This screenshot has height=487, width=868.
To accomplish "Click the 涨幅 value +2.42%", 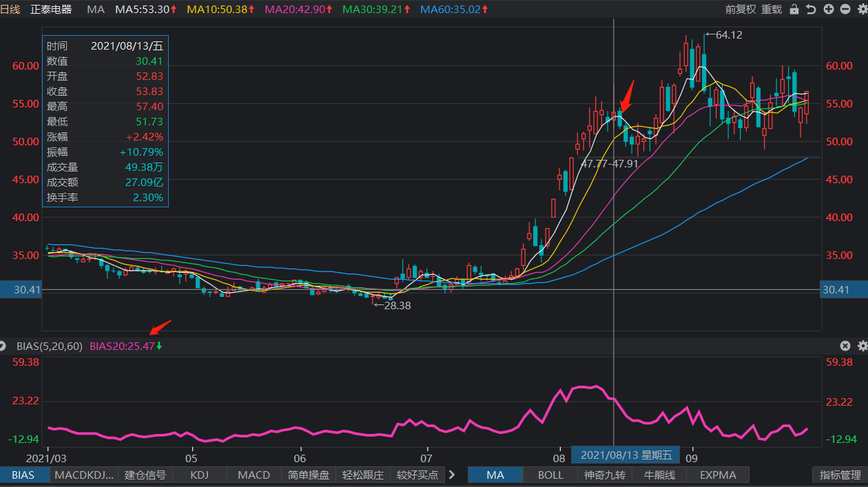I will [145, 137].
